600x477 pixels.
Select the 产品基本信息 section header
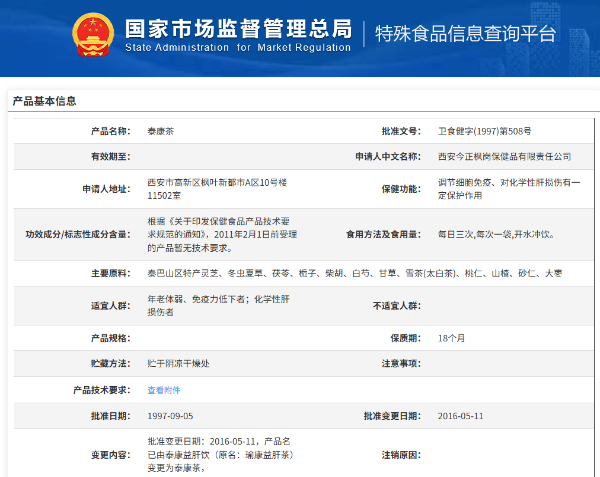tap(43, 101)
